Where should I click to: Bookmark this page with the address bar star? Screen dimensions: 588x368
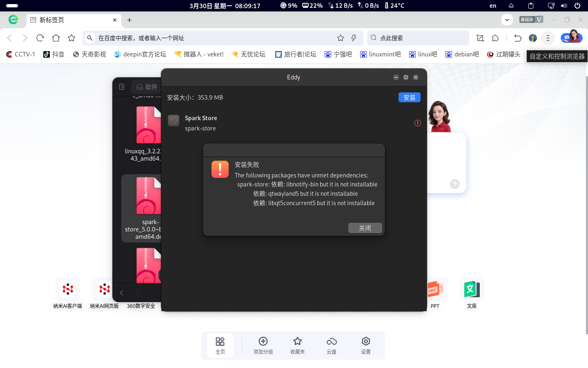[x=340, y=37]
